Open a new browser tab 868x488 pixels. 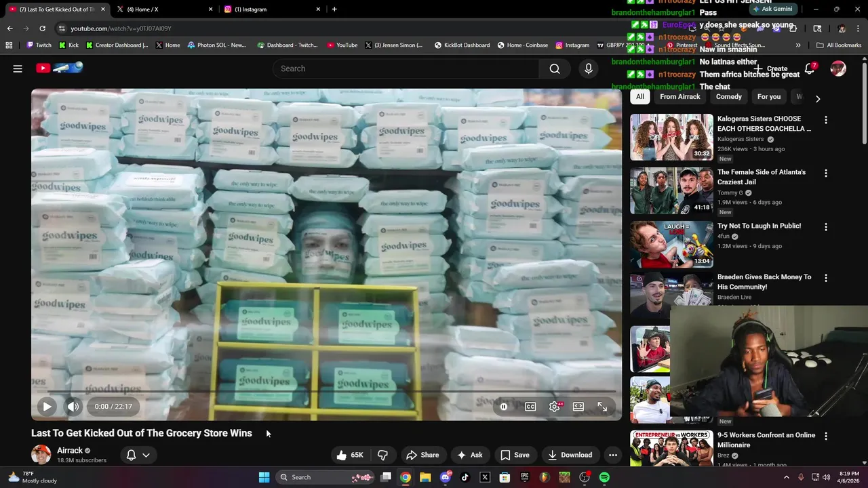(x=334, y=9)
